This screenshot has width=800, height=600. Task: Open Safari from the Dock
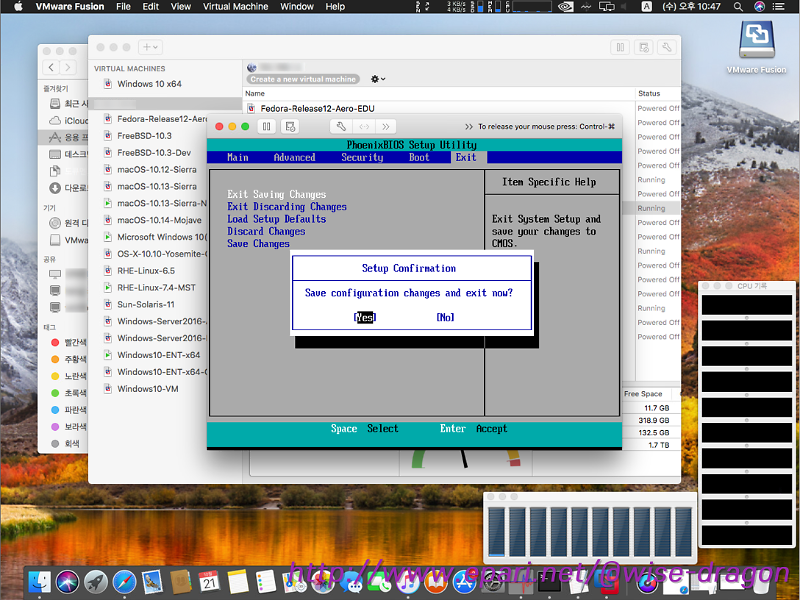pos(124,582)
